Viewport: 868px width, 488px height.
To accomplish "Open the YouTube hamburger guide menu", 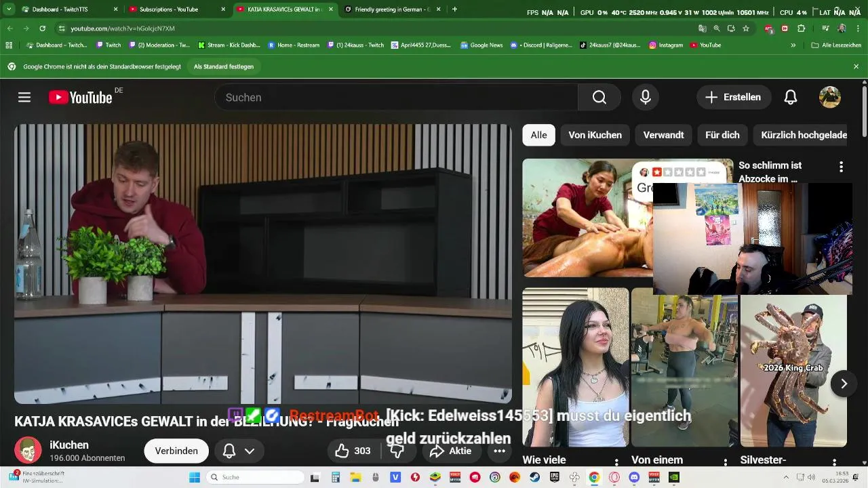I will 24,98.
